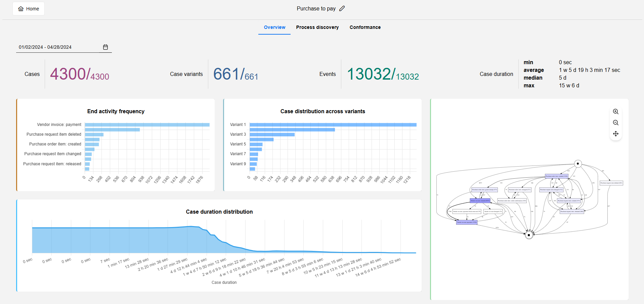Select the Overview tab

[274, 27]
